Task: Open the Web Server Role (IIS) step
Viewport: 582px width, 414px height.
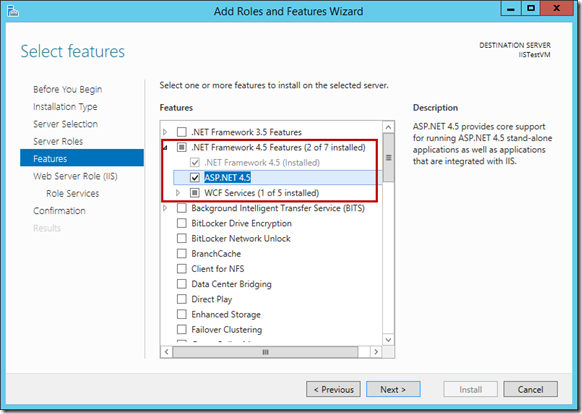Action: (75, 176)
